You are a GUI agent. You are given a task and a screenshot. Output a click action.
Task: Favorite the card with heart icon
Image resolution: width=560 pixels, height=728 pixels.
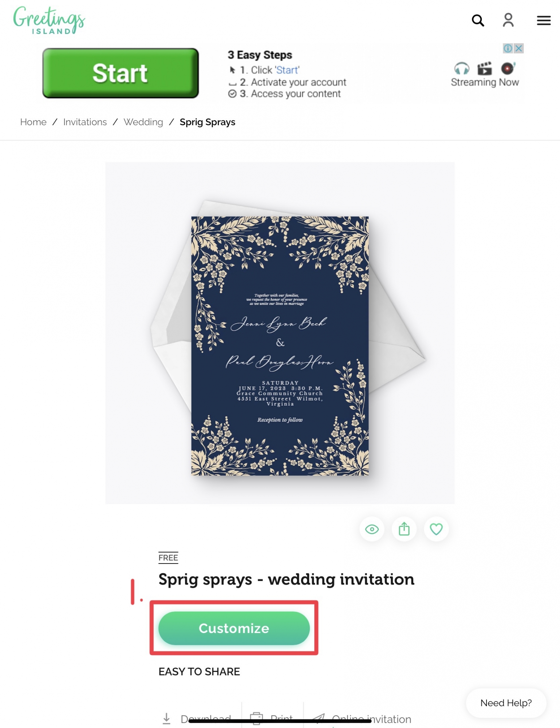436,529
